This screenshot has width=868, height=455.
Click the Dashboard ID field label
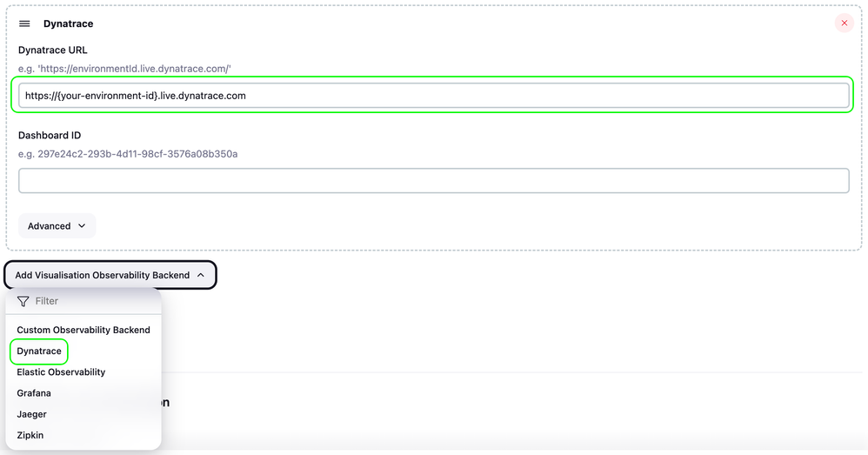50,136
